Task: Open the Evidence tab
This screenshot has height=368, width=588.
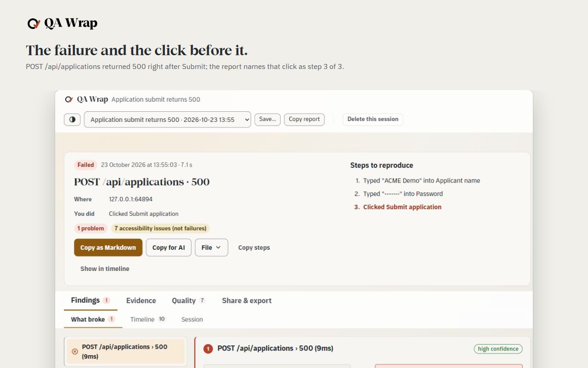Action: pos(141,300)
